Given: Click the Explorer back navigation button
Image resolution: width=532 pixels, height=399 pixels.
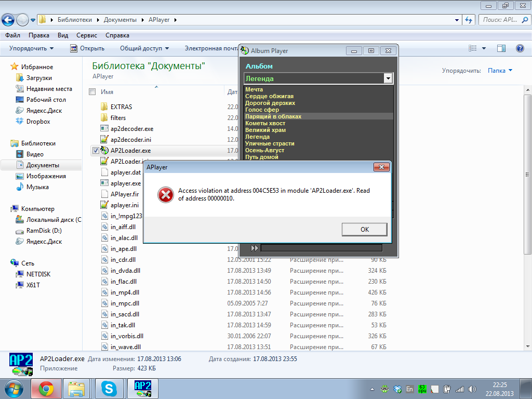Looking at the screenshot, I should pyautogui.click(x=8, y=20).
